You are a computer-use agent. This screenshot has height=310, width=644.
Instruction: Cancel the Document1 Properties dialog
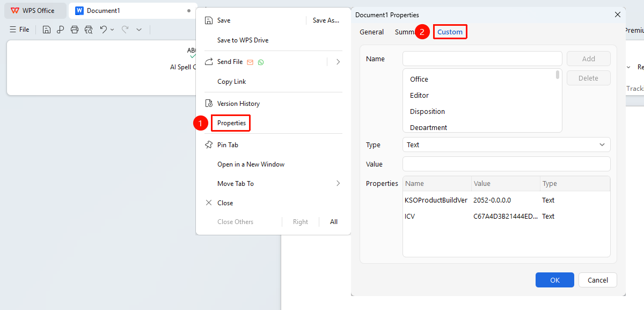pyautogui.click(x=598, y=280)
